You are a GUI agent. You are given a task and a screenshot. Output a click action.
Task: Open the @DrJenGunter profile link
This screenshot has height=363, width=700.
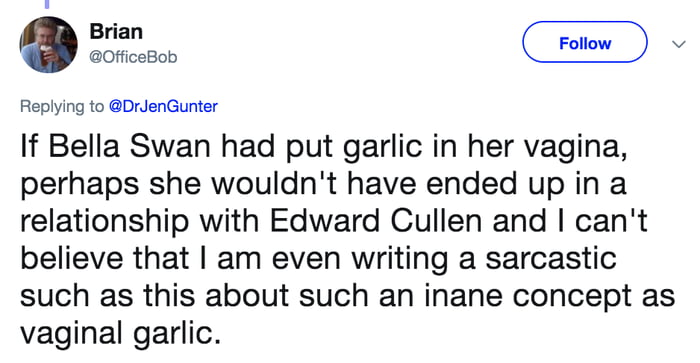(163, 106)
